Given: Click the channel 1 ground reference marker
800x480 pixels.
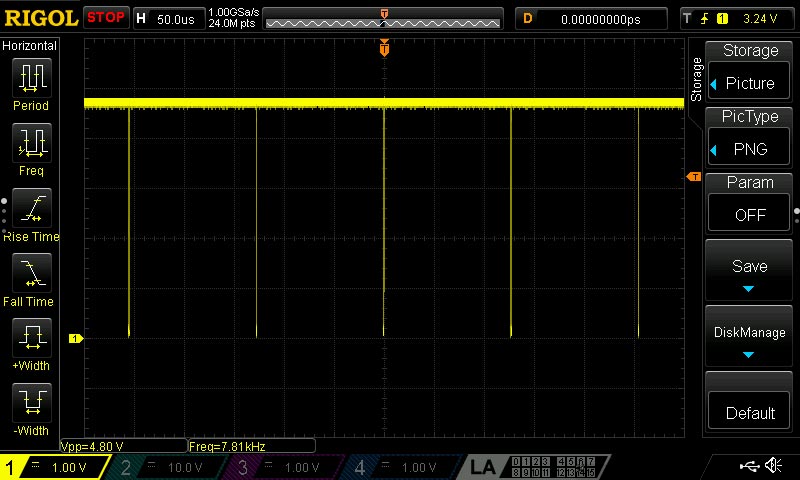Looking at the screenshot, I should tap(76, 338).
